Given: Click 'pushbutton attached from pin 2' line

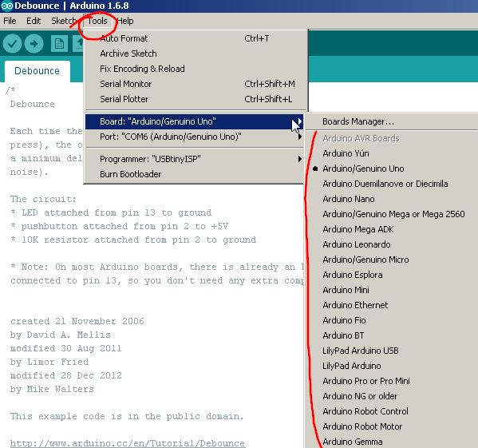Looking at the screenshot, I should (x=119, y=226).
